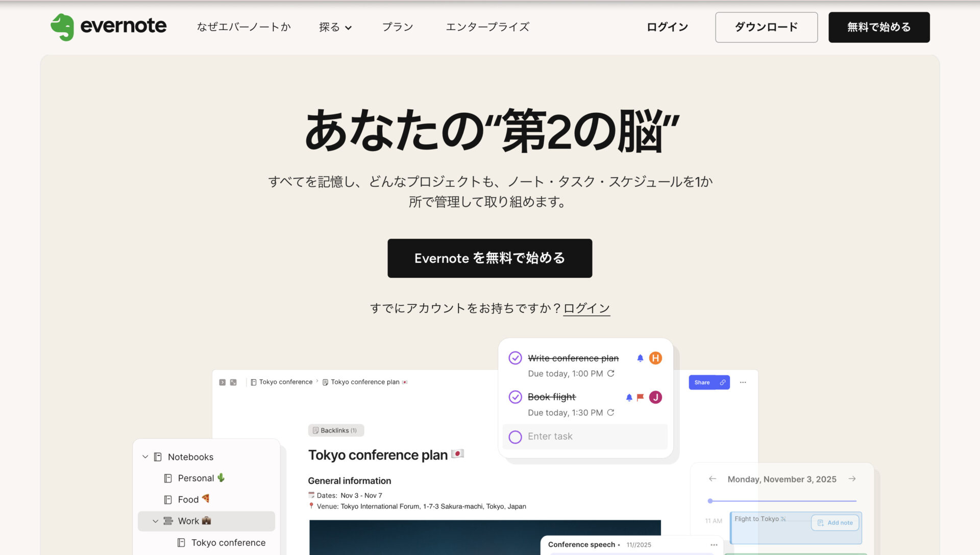Click the sidebar collapse icon in the breadcrumb bar
The height and width of the screenshot is (555, 980).
(222, 382)
